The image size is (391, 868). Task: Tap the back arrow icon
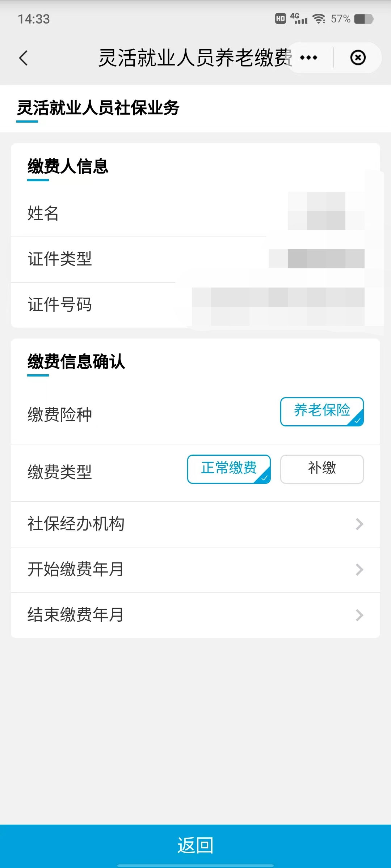24,58
